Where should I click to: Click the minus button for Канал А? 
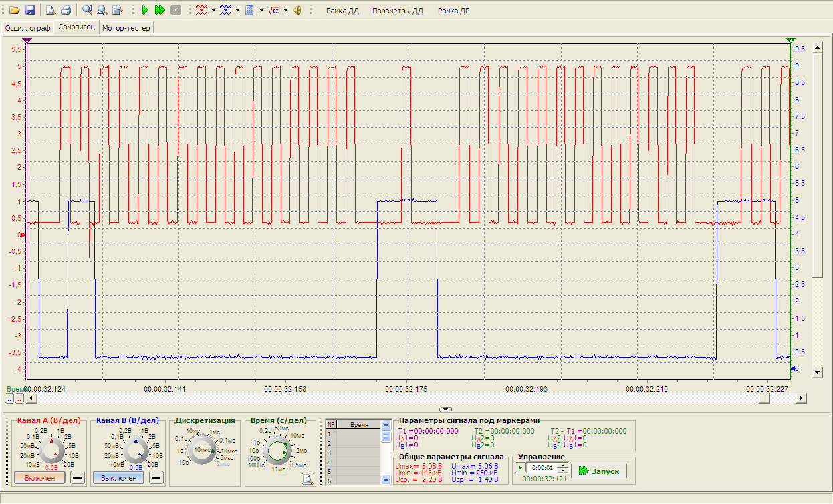(77, 477)
